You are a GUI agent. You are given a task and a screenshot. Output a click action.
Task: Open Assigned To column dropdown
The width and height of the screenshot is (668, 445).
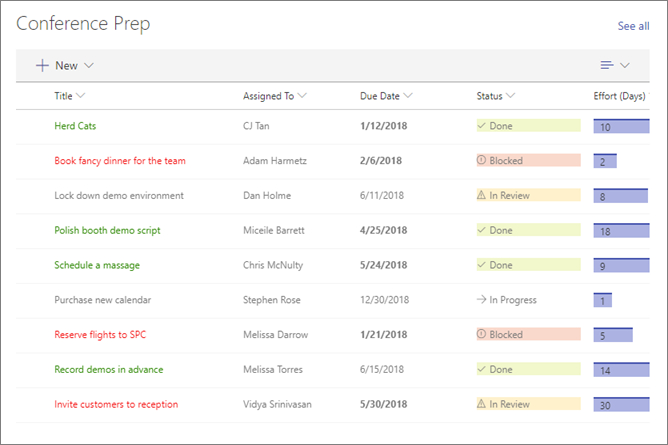(x=302, y=97)
